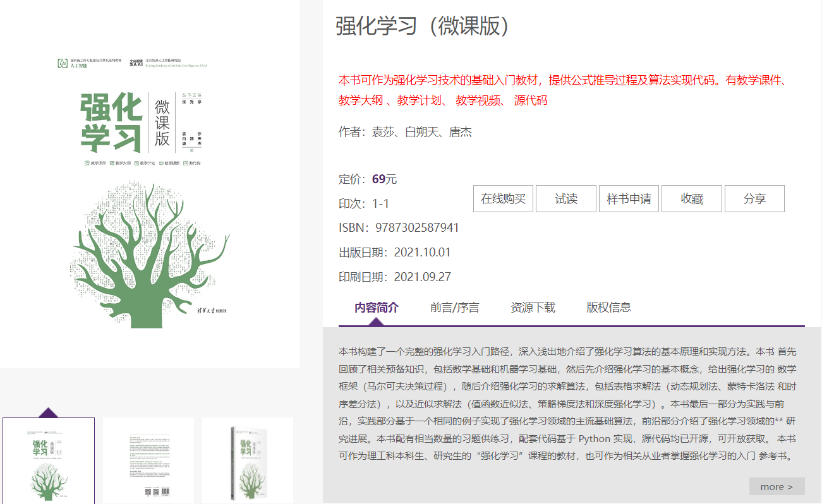The width and height of the screenshot is (822, 504).
Task: Open the 资源下载 tab
Action: coord(533,308)
